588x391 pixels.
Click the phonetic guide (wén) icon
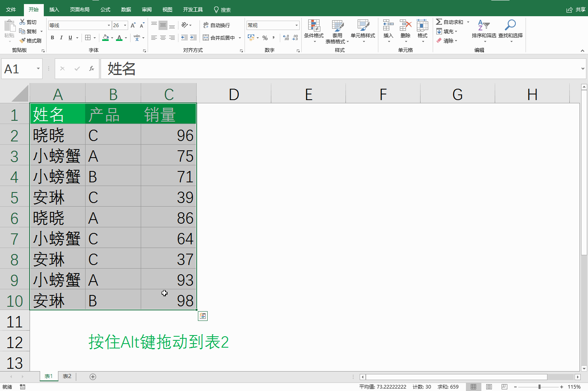(x=137, y=38)
